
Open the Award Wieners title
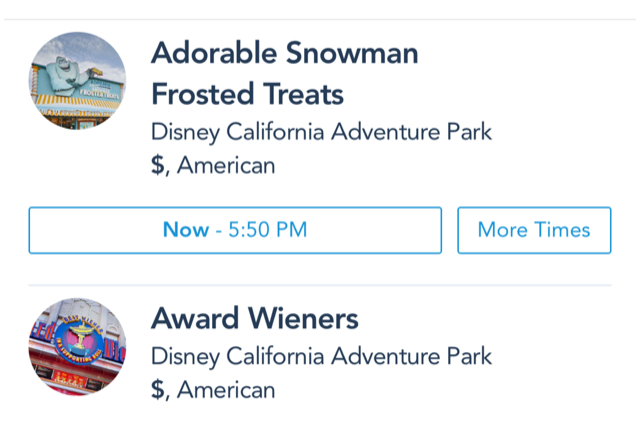point(255,319)
